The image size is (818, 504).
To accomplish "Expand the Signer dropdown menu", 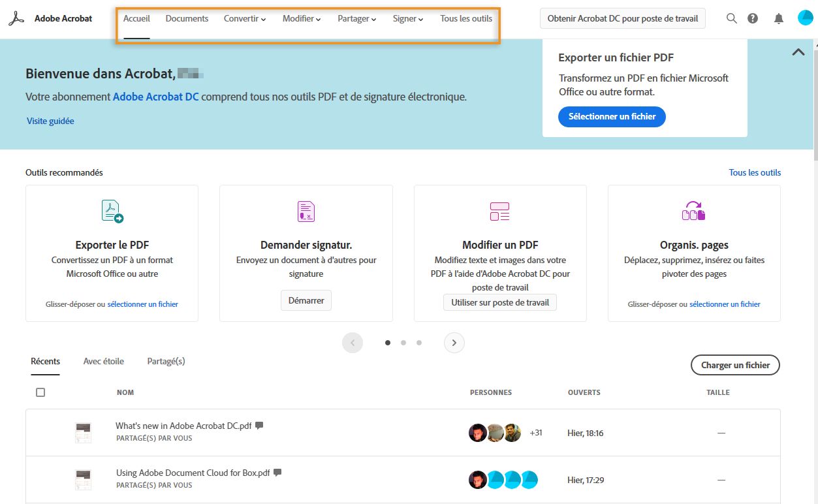I will click(408, 19).
